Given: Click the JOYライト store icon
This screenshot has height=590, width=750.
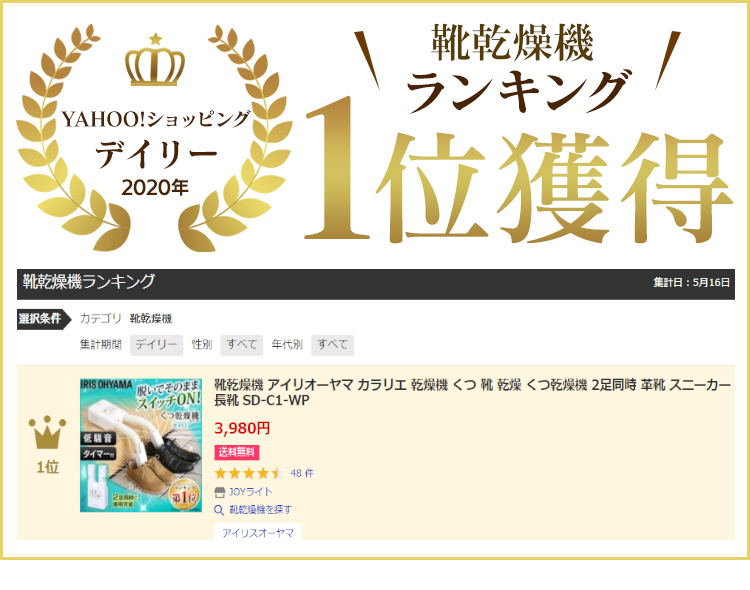Looking at the screenshot, I should [x=220, y=492].
